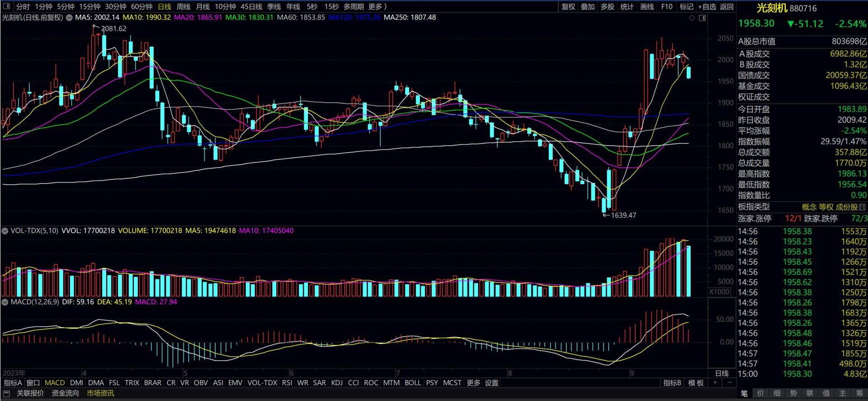Open 更多 more indicators list
This screenshot has width=868, height=401.
point(473,383)
